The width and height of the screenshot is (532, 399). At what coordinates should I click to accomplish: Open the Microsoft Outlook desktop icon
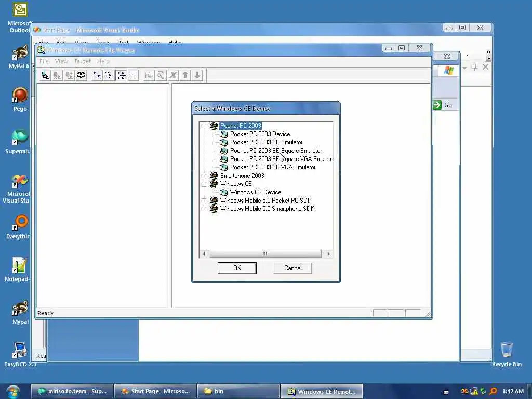(19, 18)
